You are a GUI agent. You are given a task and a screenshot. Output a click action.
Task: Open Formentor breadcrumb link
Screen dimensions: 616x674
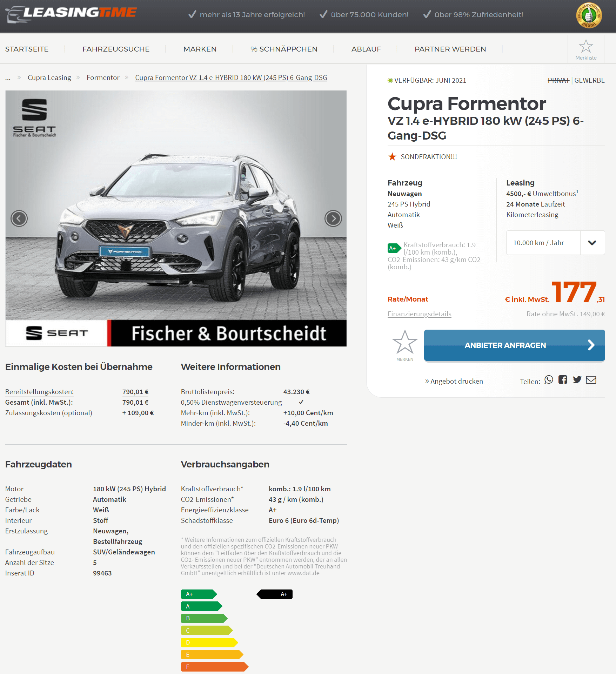pyautogui.click(x=103, y=77)
